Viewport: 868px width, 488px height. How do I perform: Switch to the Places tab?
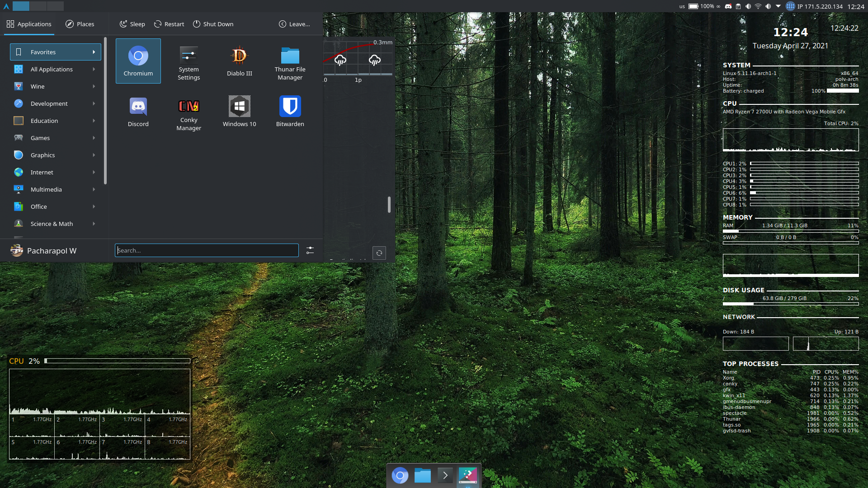[x=80, y=24]
